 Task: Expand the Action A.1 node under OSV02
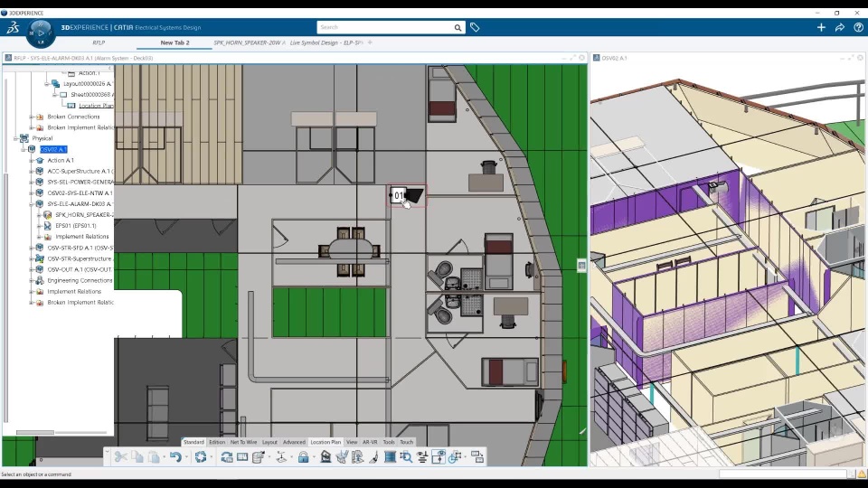pyautogui.click(x=32, y=161)
